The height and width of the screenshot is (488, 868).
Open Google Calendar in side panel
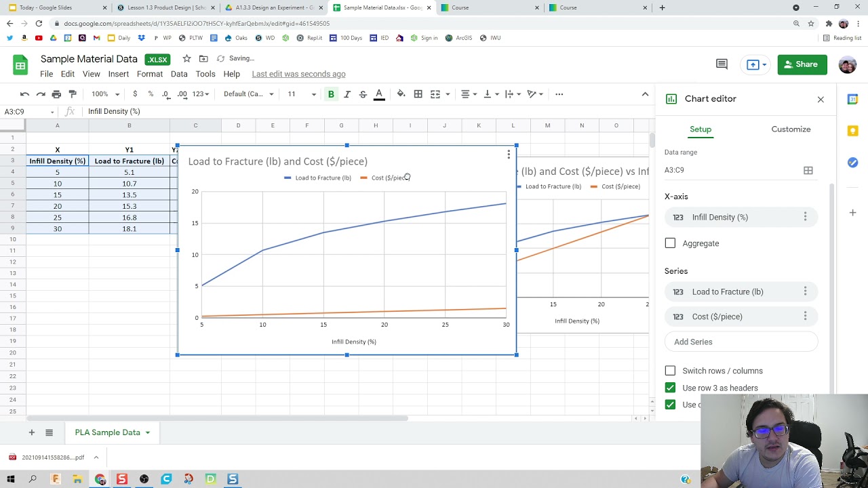(x=852, y=100)
